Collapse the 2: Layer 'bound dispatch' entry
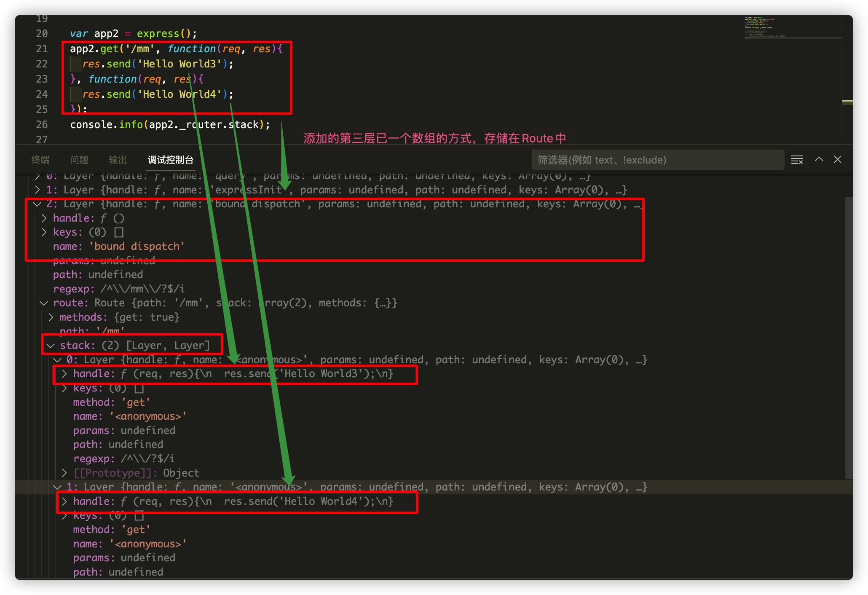 (x=38, y=204)
